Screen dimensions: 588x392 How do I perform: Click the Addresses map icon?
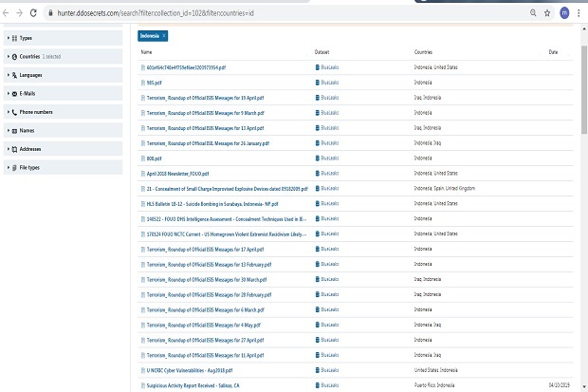coord(14,149)
